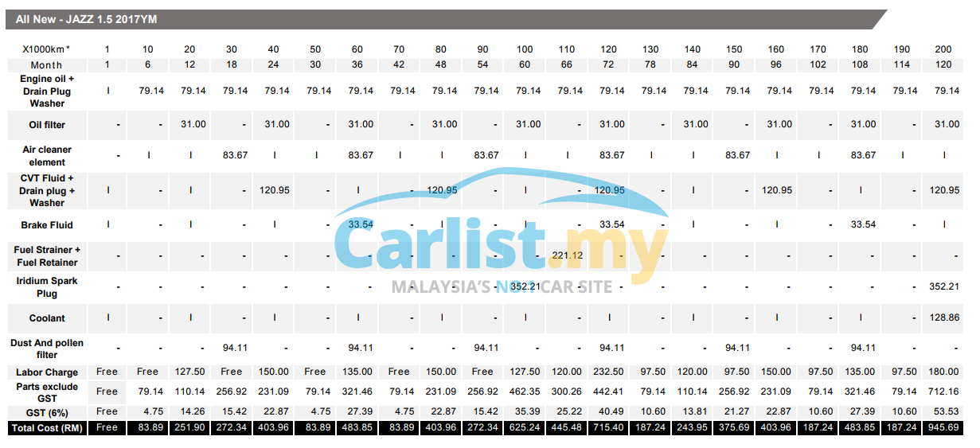Select the month 102 cell
Image resolution: width=980 pixels, height=448 pixels.
tap(818, 65)
